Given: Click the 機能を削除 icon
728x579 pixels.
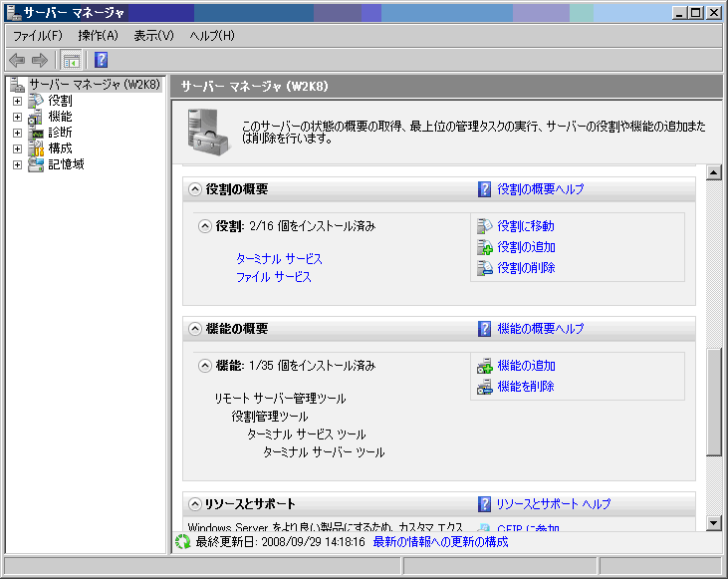Looking at the screenshot, I should pos(485,387).
